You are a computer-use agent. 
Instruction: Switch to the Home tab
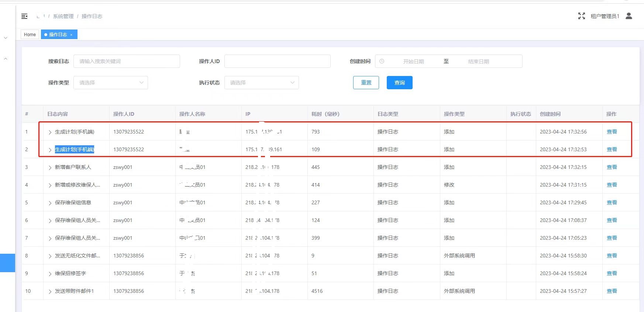pos(30,34)
